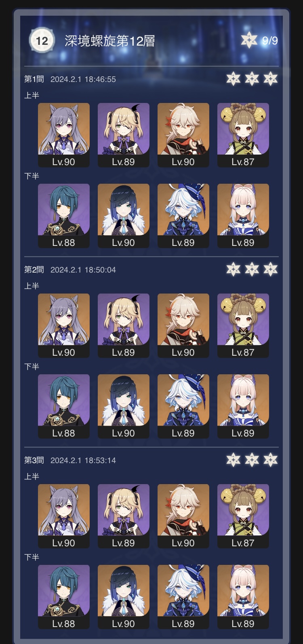
Task: Click the 深境螺旋第12層 title text
Action: [109, 41]
